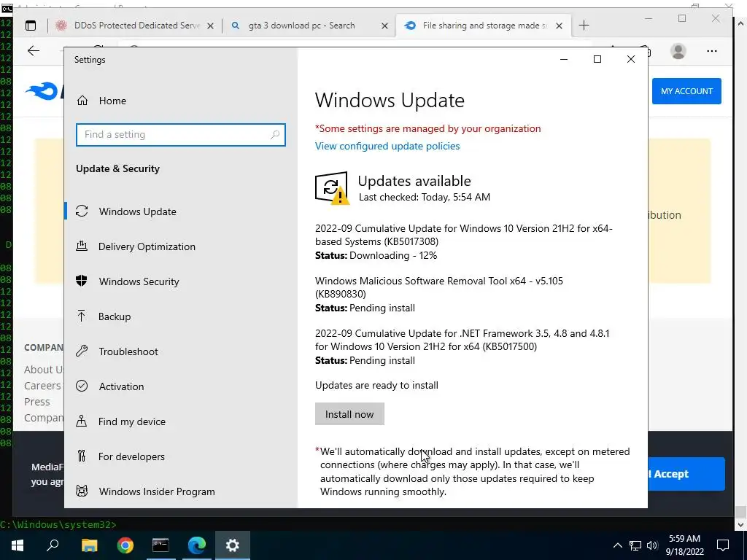Click the volume speaker icon in tray

(x=651, y=545)
